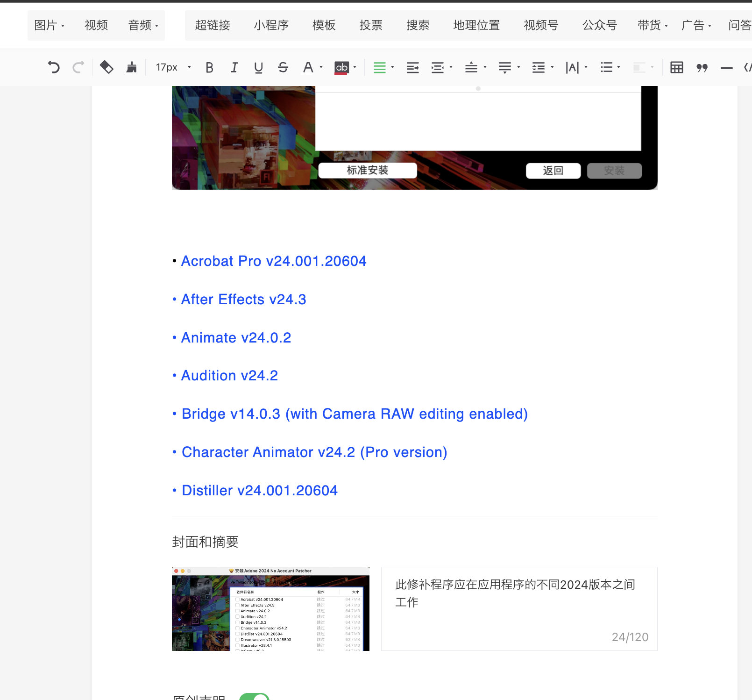Clear formatting with the brush icon
The image size is (752, 700).
click(x=132, y=68)
